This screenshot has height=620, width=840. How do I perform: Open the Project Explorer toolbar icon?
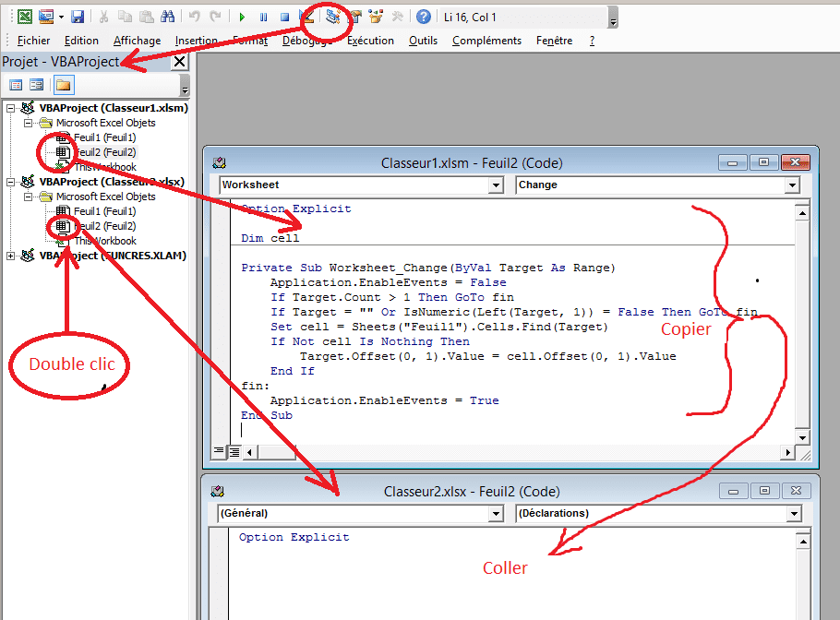[x=333, y=17]
